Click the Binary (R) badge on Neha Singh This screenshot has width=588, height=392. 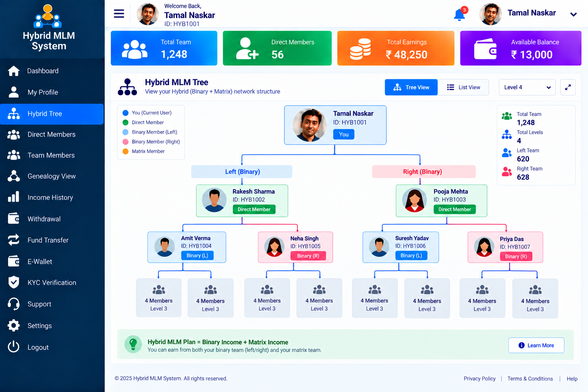(x=308, y=256)
